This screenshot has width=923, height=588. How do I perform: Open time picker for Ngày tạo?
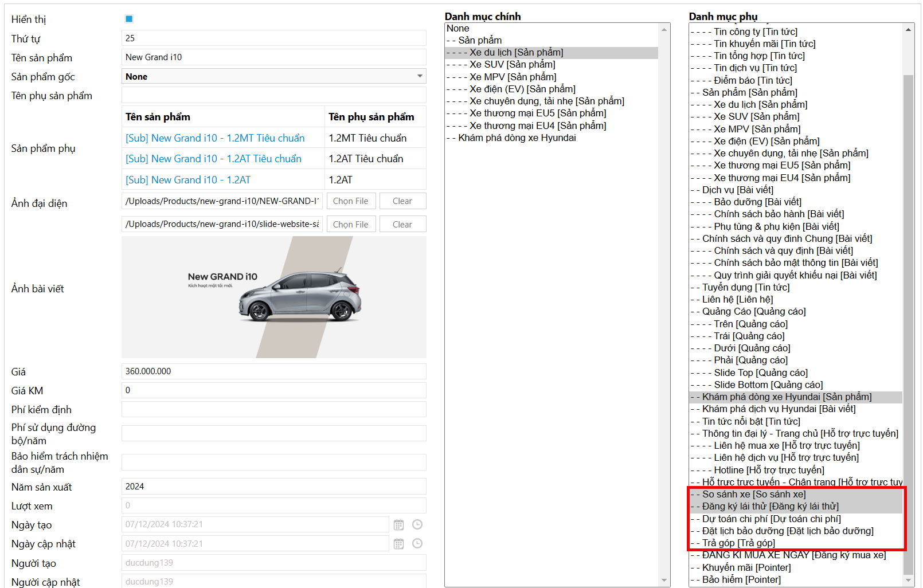[417, 525]
